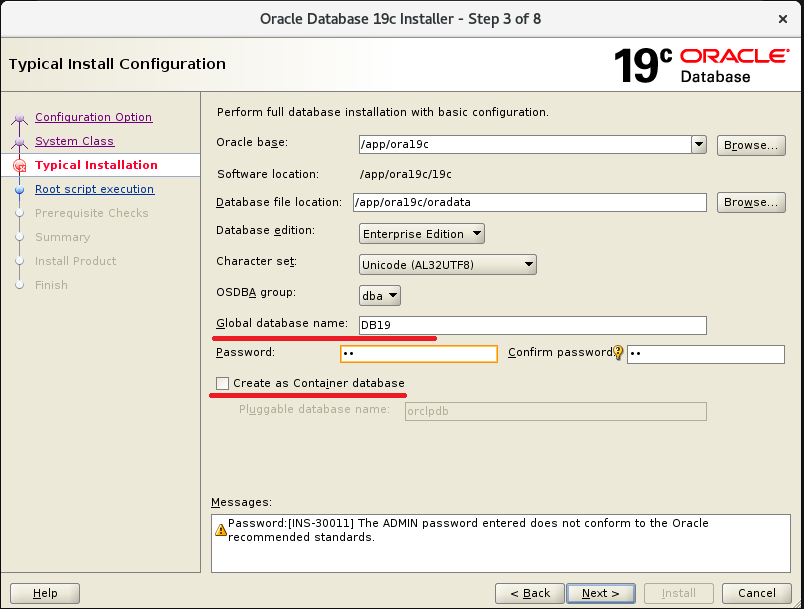Focus the Database file location field
Image resolution: width=805 pixels, height=610 pixels.
(x=530, y=202)
